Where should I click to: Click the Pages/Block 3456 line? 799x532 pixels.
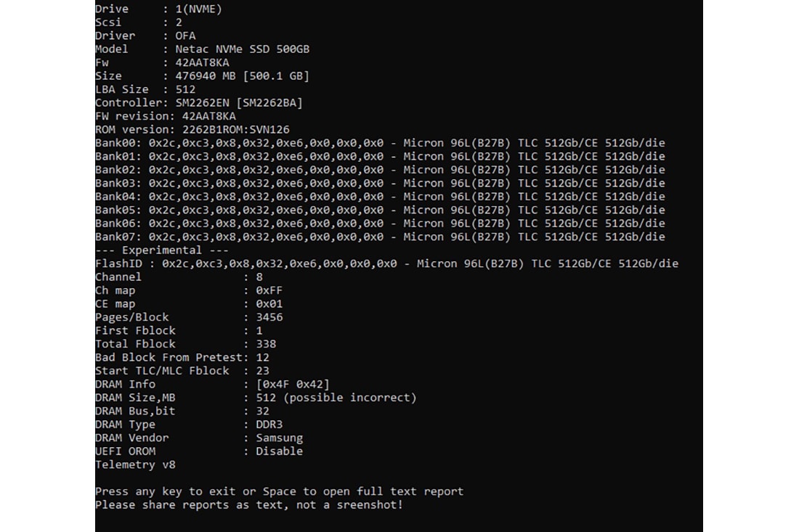click(x=189, y=317)
